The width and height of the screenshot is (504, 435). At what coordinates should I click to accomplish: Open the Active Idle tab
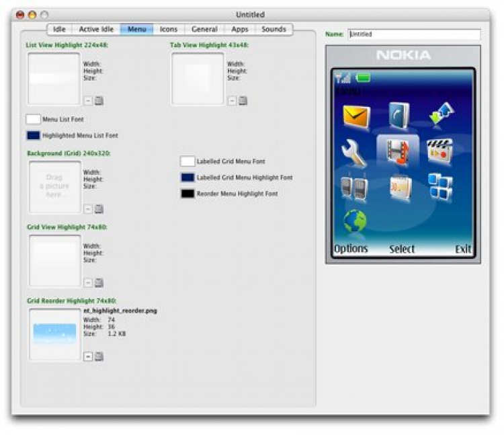pos(96,30)
